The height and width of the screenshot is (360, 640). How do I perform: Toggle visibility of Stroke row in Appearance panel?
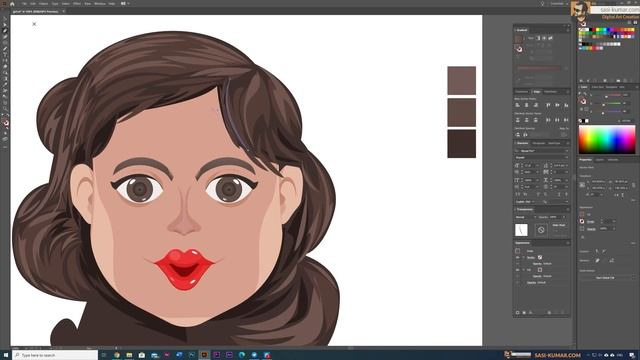[518, 258]
